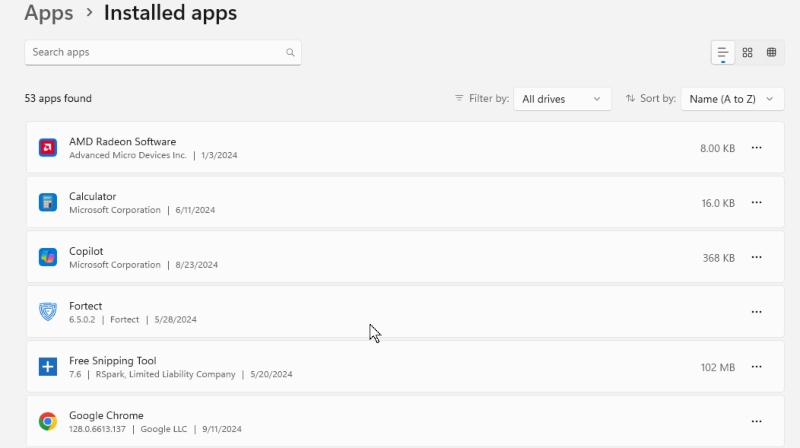The height and width of the screenshot is (448, 800).
Task: Click the Copilot app icon
Action: click(x=48, y=257)
